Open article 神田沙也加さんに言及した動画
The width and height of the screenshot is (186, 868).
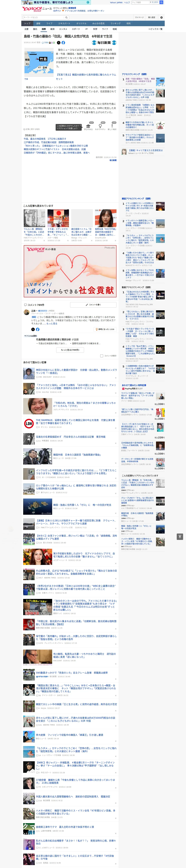click(x=76, y=371)
